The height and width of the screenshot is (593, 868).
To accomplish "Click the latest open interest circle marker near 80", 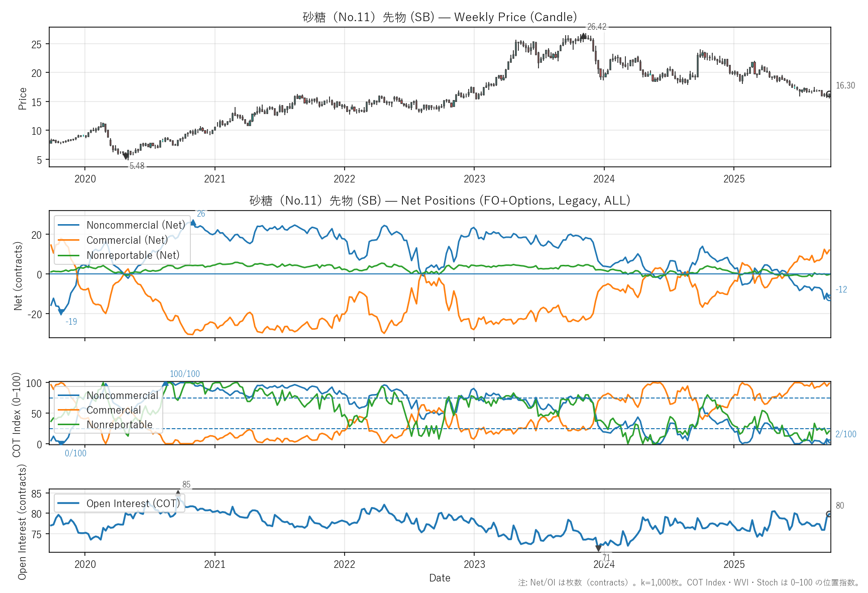I will pyautogui.click(x=829, y=514).
